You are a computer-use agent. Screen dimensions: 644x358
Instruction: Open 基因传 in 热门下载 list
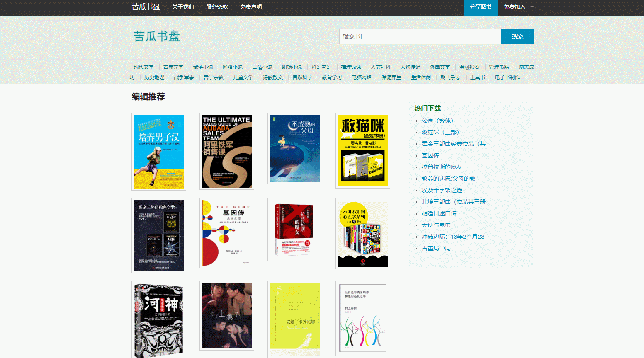click(430, 155)
